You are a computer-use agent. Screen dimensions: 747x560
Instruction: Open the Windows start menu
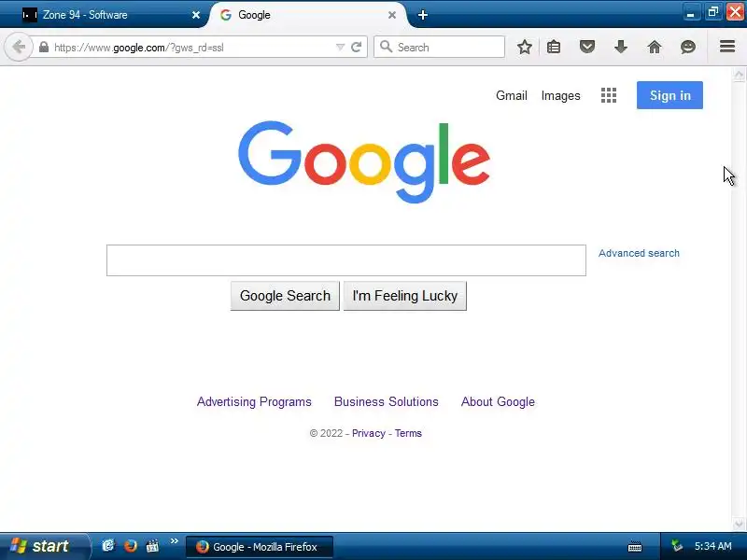coord(44,546)
